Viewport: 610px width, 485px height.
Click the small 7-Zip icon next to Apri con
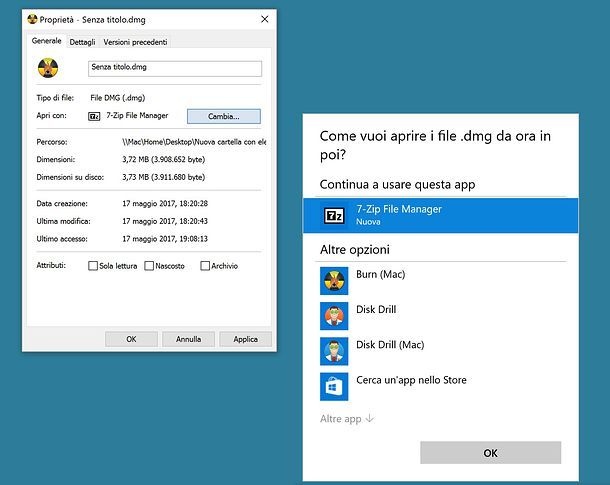coord(95,116)
